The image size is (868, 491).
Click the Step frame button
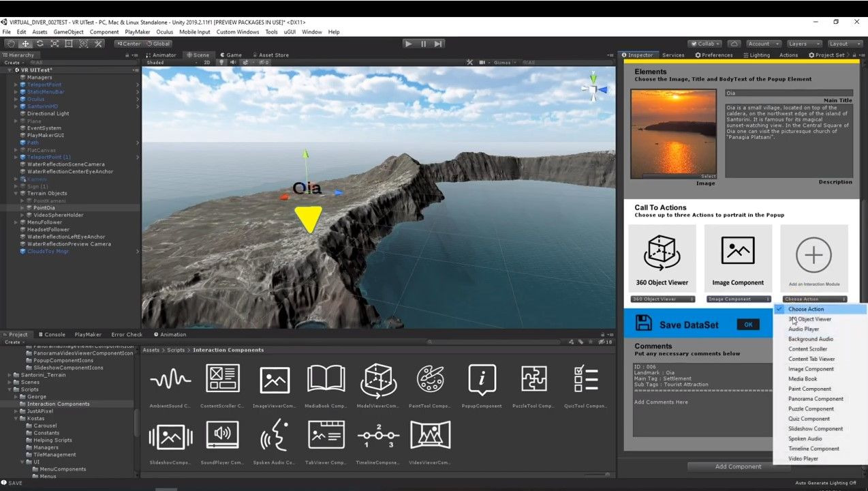point(438,44)
